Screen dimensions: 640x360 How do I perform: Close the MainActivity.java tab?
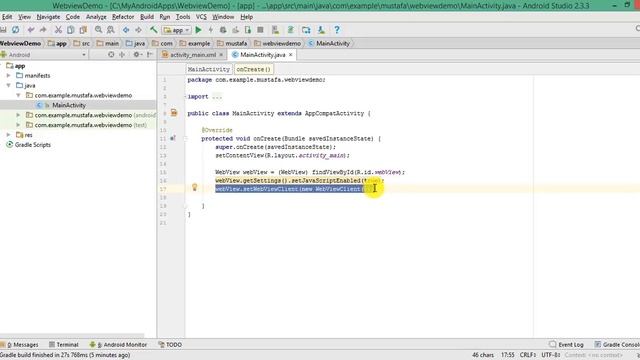pos(291,54)
